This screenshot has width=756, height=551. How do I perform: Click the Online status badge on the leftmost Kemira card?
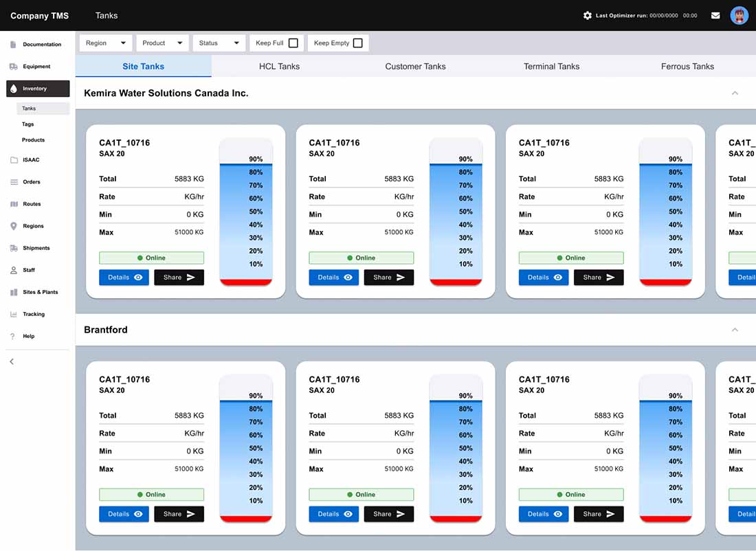[151, 258]
